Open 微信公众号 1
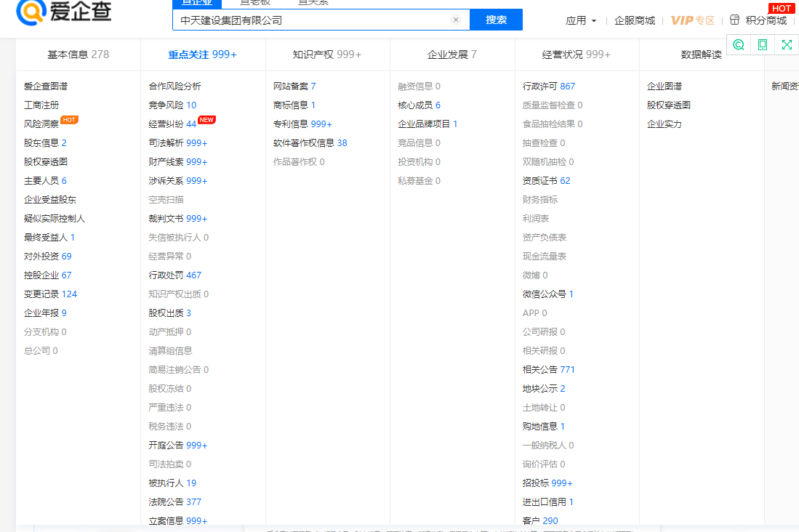This screenshot has height=532, width=799. (547, 294)
